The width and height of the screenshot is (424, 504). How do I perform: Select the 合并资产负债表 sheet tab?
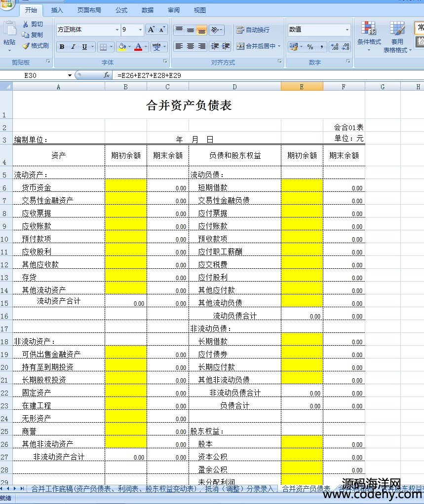pos(306,489)
